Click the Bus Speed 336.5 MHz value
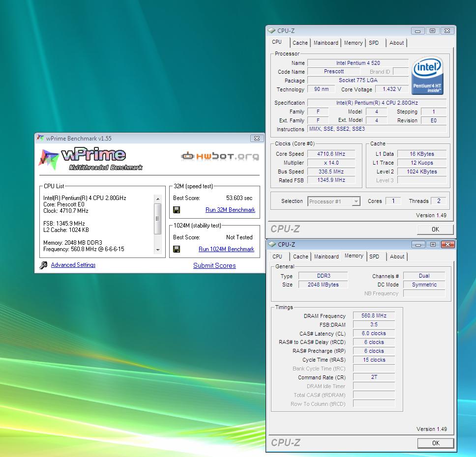Image resolution: width=476 pixels, height=457 pixels. [331, 171]
